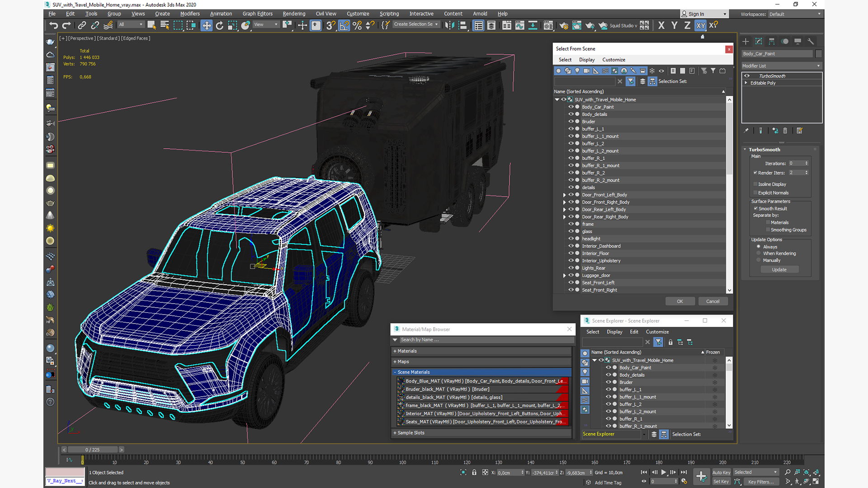This screenshot has height=488, width=868.
Task: Select the Rectangular Selection Region tool
Action: point(178,25)
